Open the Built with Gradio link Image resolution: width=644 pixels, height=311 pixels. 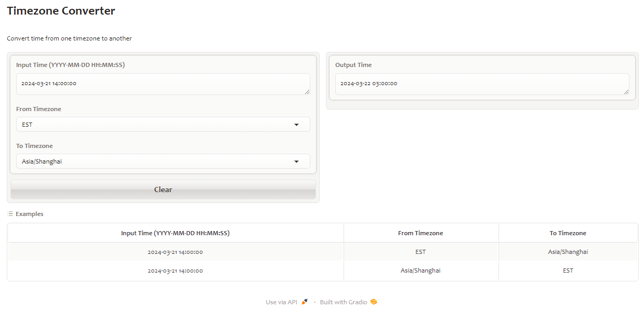(343, 302)
